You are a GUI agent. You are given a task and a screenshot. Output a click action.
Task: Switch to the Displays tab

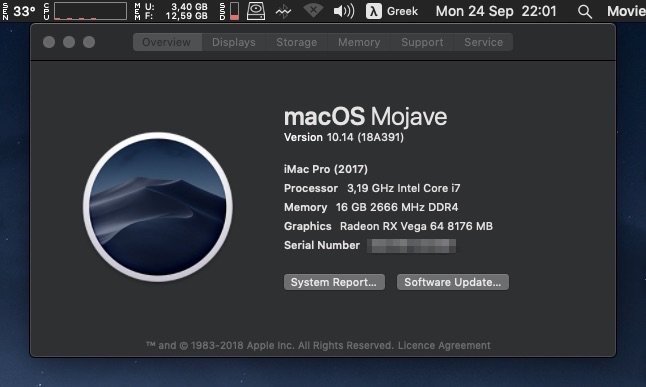point(234,42)
